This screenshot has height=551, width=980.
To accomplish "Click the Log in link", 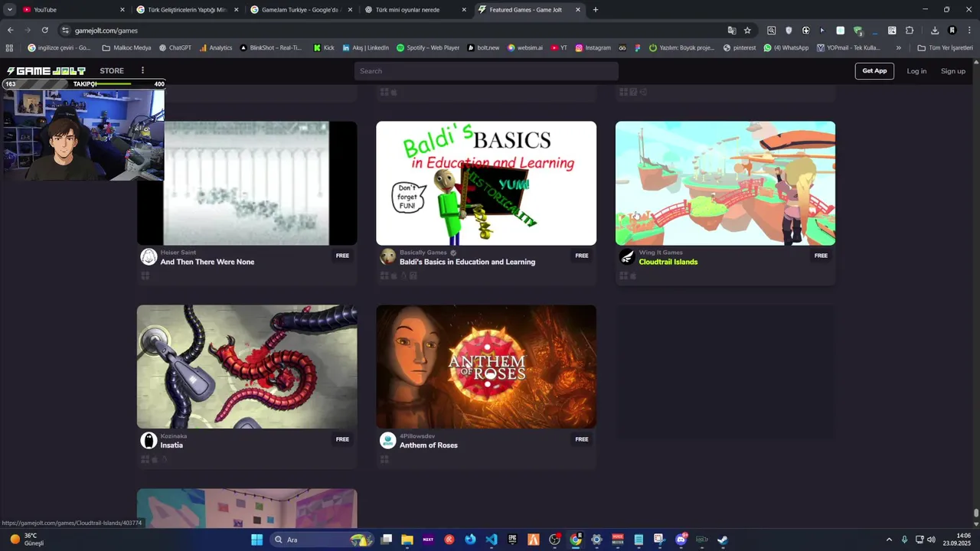I will [916, 70].
